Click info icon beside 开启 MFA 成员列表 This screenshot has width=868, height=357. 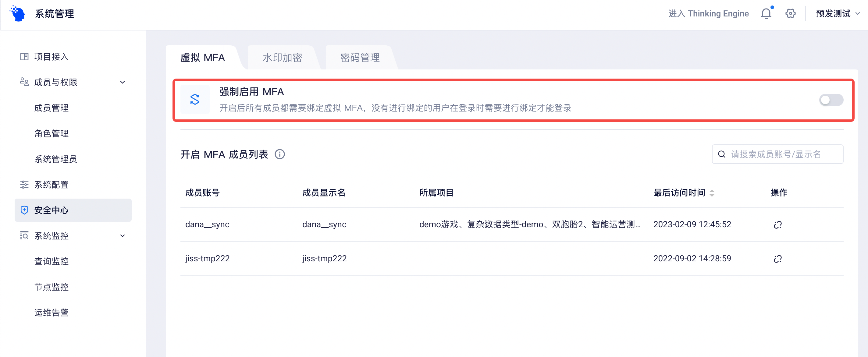point(280,154)
